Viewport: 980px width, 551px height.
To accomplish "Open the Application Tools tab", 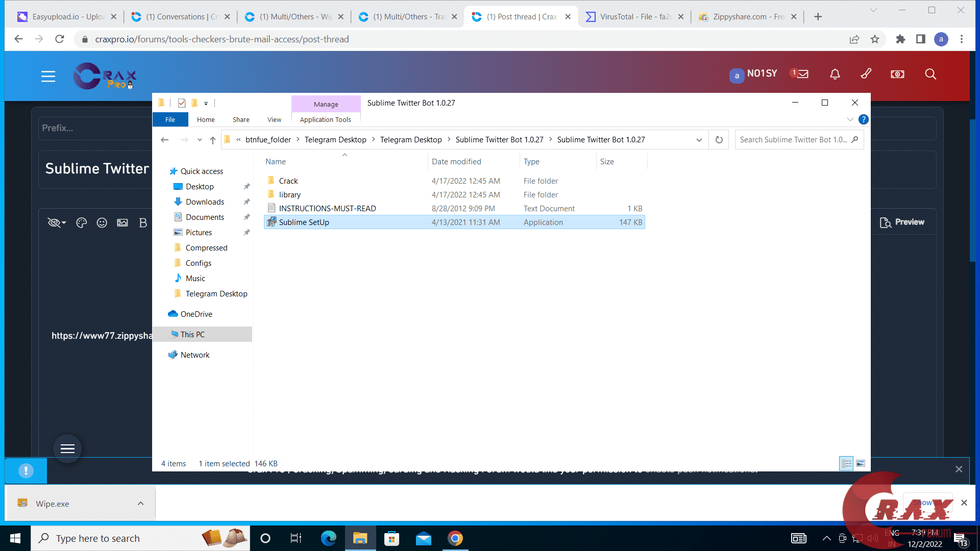I will [x=326, y=119].
